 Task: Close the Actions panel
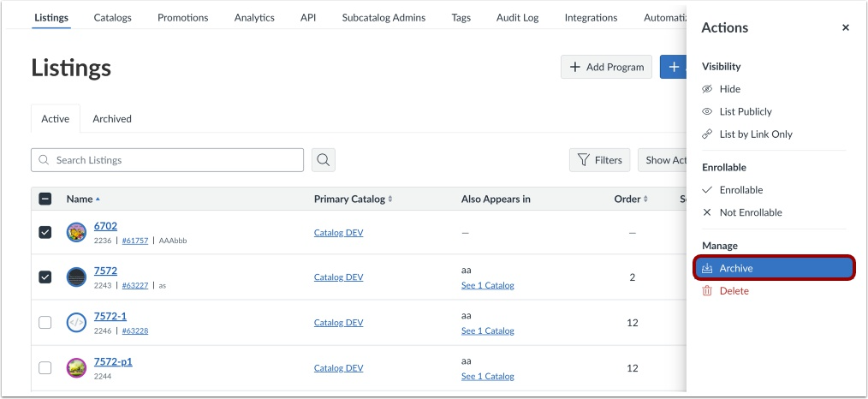pos(845,27)
